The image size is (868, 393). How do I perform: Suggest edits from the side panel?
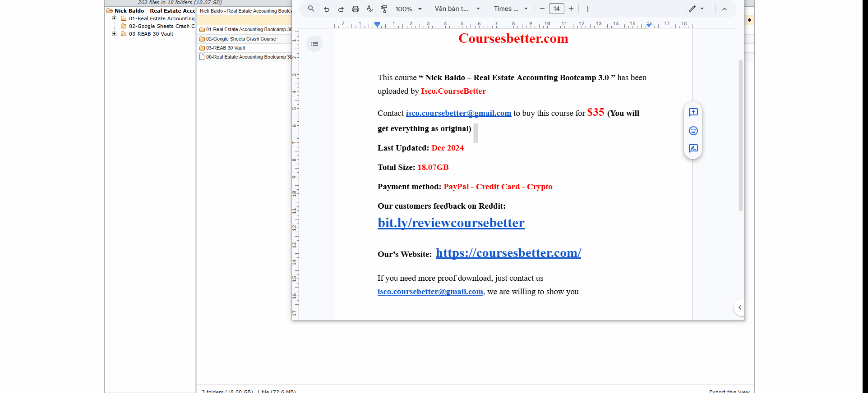(x=693, y=148)
